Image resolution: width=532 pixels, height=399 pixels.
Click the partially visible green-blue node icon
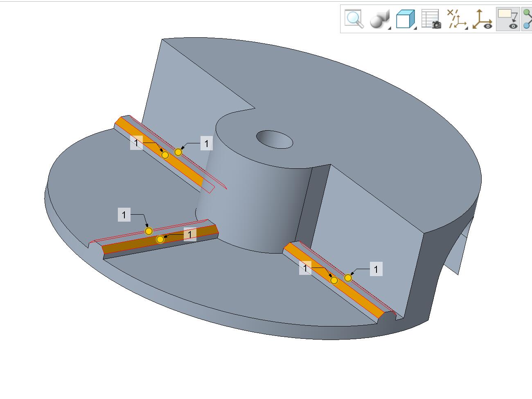coord(527,19)
